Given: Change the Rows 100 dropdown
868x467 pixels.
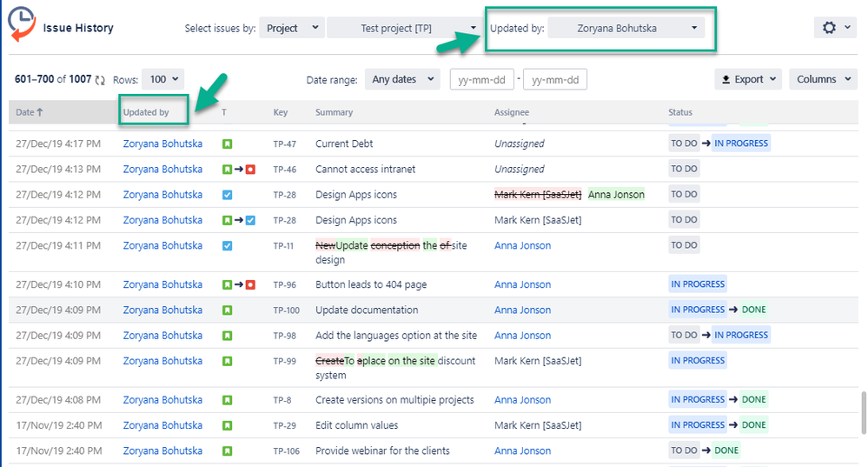Looking at the screenshot, I should 162,79.
